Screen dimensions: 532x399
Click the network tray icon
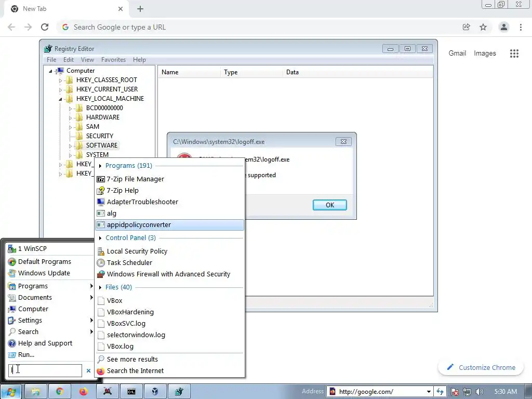[x=467, y=392]
